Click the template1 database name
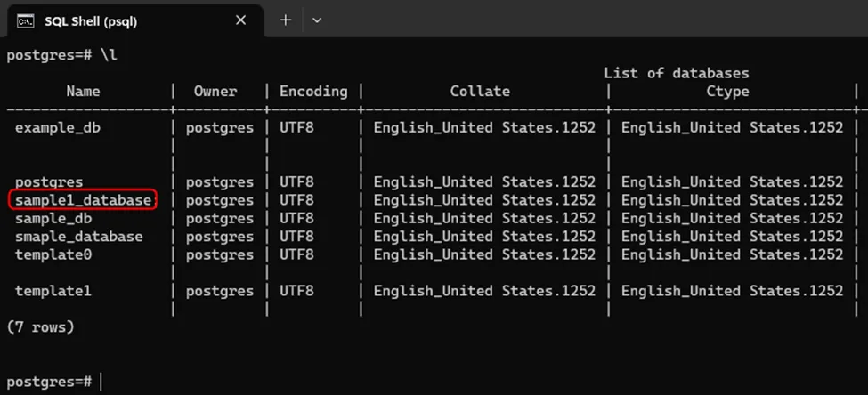 coord(53,291)
